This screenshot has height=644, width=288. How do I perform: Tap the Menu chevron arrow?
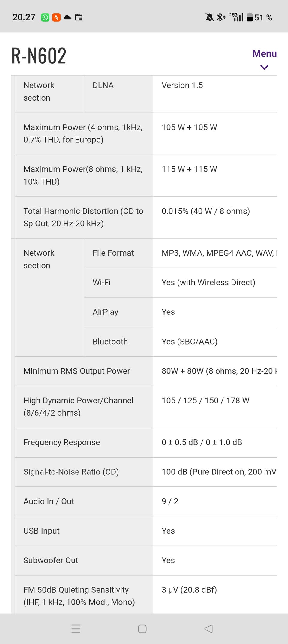point(264,67)
